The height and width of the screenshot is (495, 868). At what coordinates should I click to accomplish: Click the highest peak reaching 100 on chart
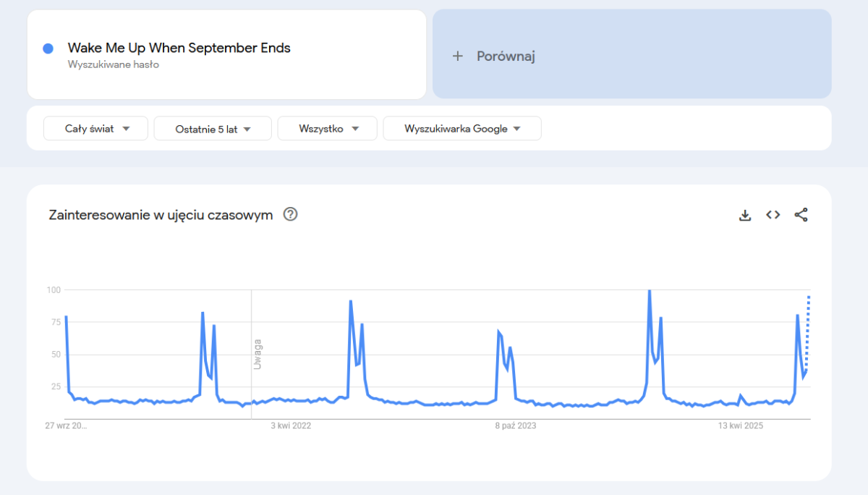coord(650,292)
